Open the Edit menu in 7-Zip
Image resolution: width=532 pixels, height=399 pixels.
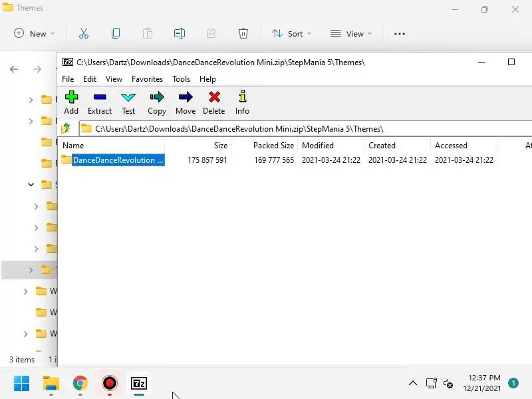(x=90, y=79)
